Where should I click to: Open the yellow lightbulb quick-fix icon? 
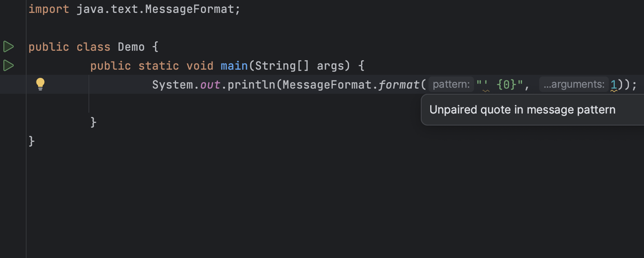click(x=40, y=84)
